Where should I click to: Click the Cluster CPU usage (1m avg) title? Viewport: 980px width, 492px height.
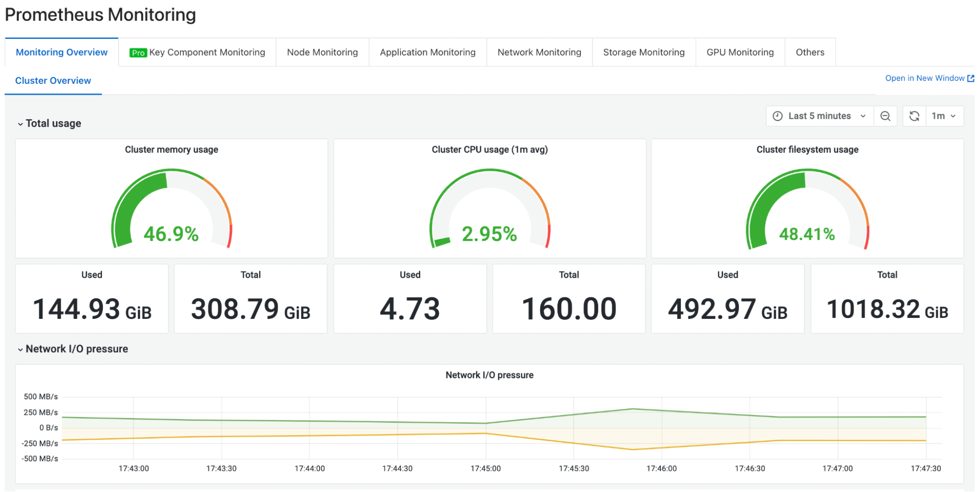click(490, 150)
